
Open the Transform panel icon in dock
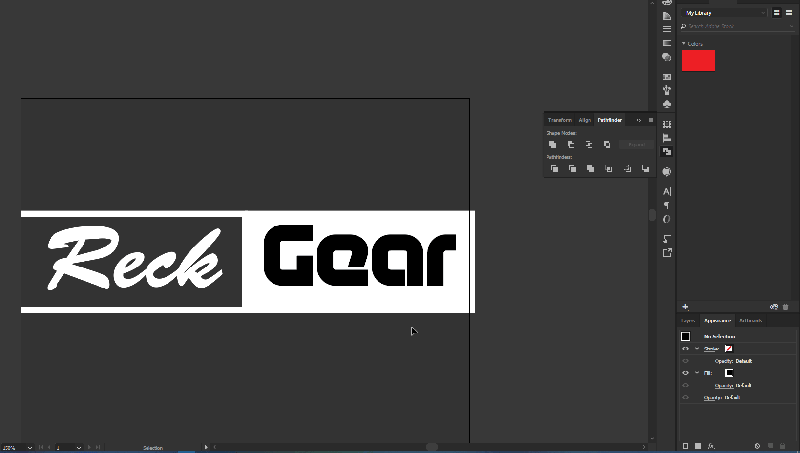tap(667, 124)
